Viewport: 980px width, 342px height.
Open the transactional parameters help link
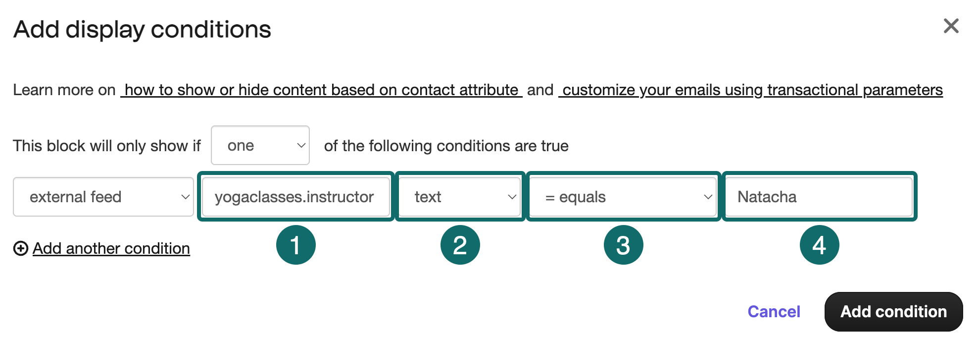751,90
